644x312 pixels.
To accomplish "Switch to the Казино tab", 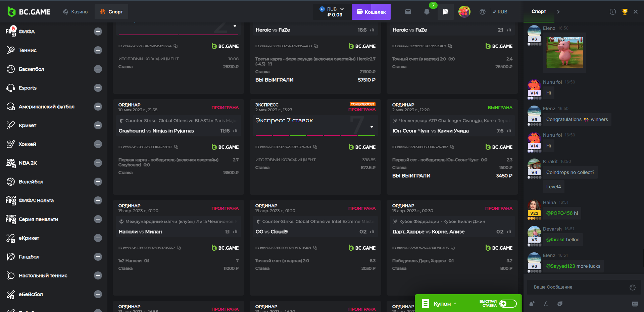I will click(75, 12).
